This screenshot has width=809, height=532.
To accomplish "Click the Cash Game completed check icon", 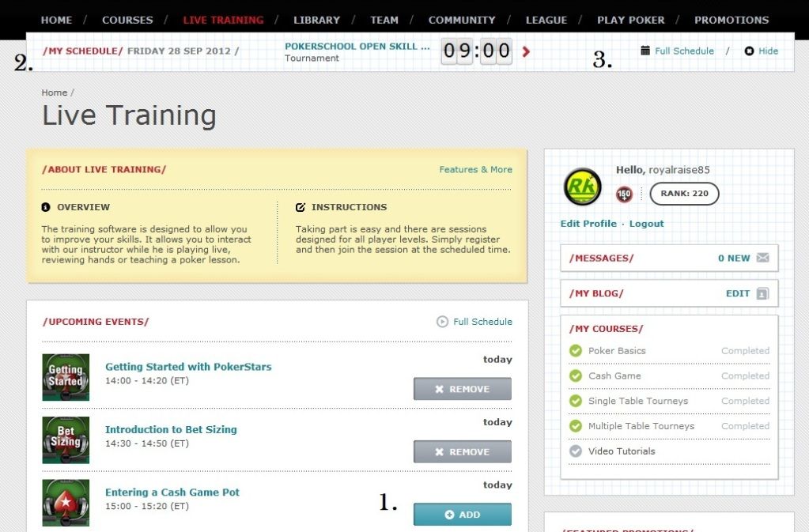I will (575, 375).
